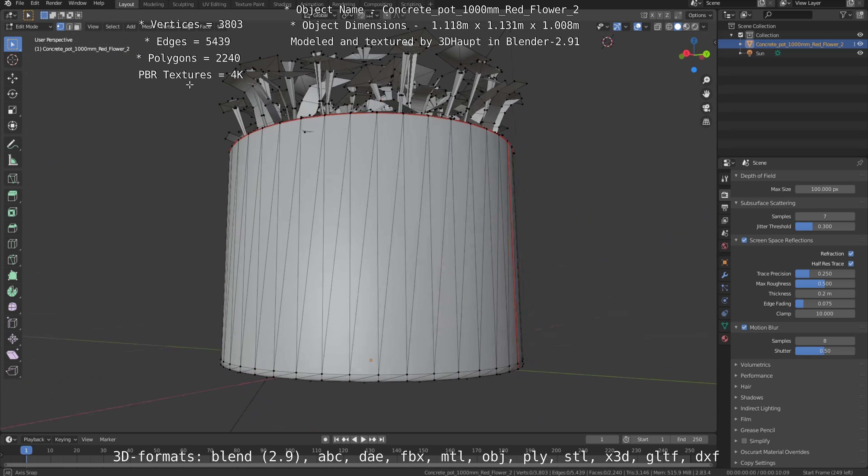Select the Cursor tool in toolbar
This screenshot has width=868, height=476.
(13, 60)
